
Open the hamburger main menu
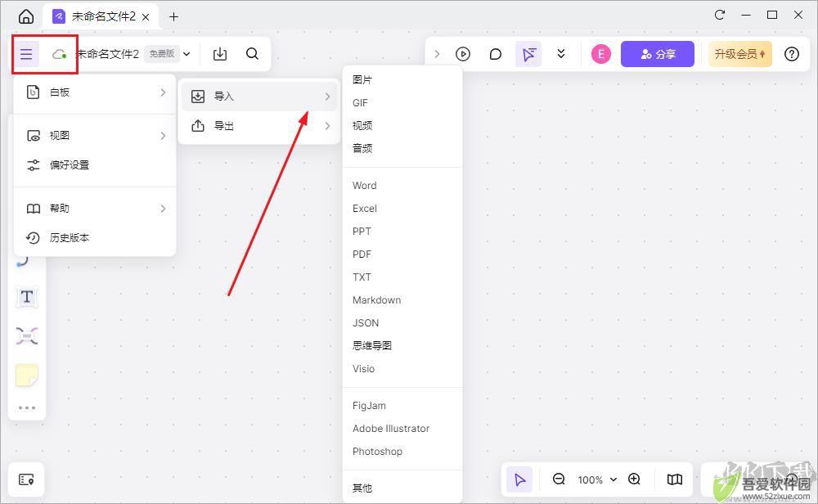[26, 54]
